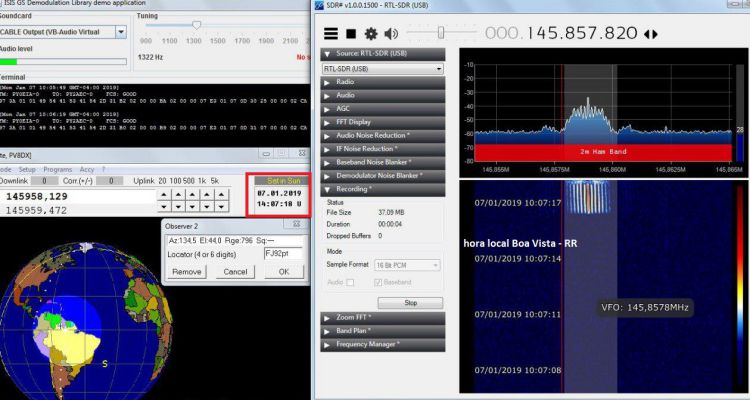The height and width of the screenshot is (400, 750).
Task: Expand the Demodulator Noise Blanker panel
Action: (x=383, y=176)
